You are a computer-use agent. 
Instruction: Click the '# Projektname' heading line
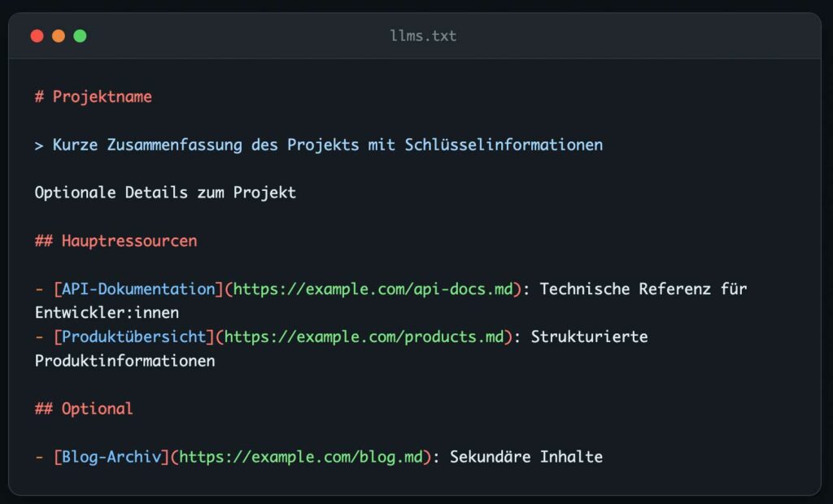[x=94, y=97]
